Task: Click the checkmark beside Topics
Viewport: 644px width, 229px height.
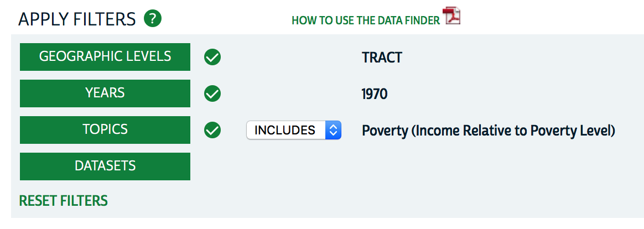Action: click(x=212, y=130)
